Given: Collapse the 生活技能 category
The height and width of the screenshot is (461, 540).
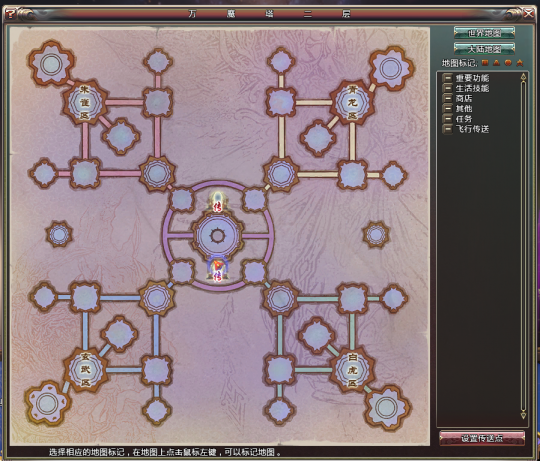Looking at the screenshot, I should tap(447, 88).
